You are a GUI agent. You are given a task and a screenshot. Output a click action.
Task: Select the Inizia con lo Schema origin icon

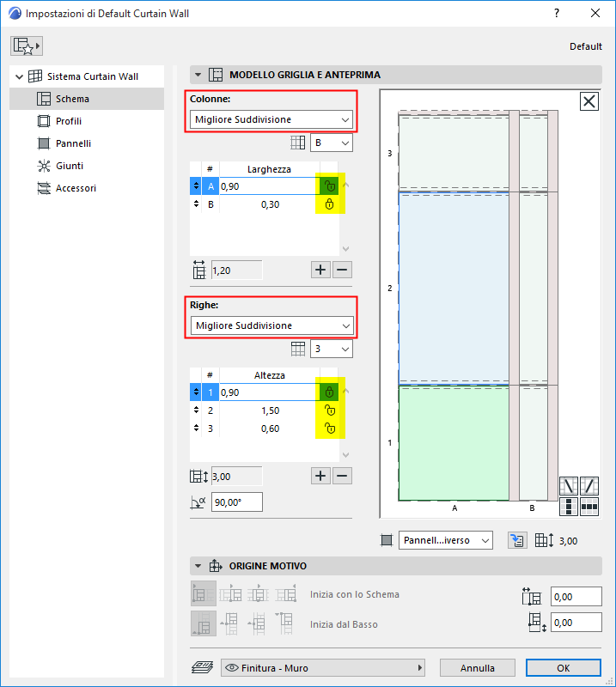tap(204, 593)
